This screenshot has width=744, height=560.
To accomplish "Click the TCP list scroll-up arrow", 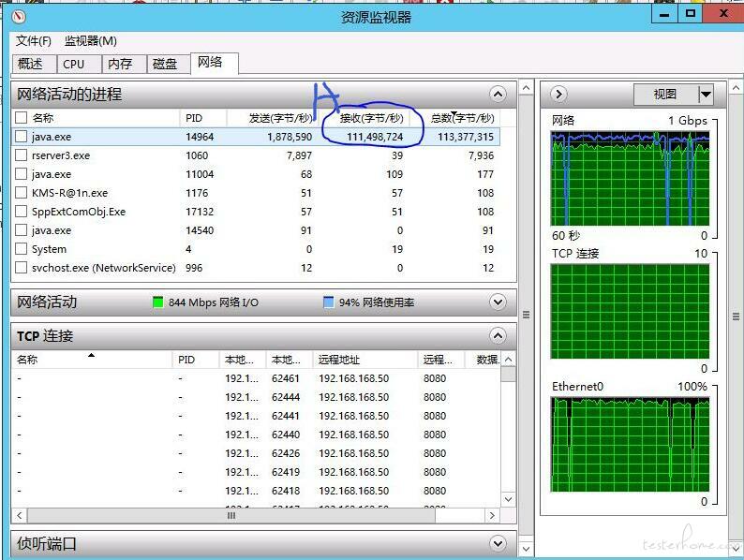I will click(508, 360).
